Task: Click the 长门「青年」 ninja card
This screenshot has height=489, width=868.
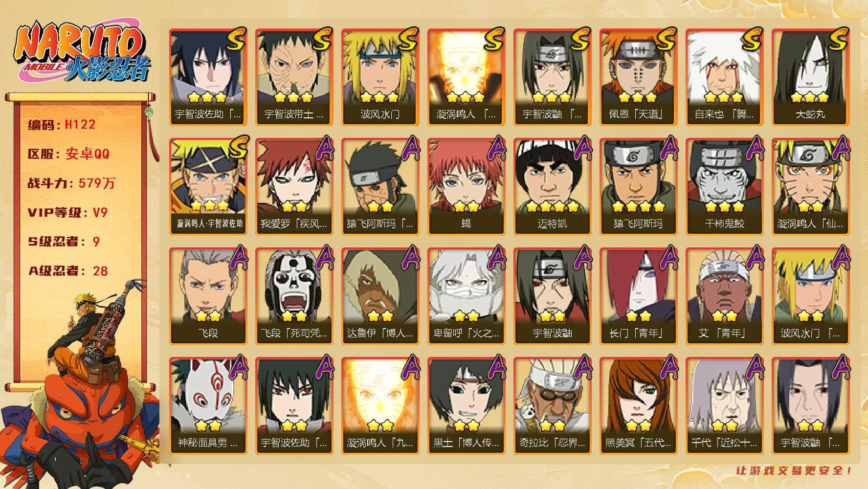Action: point(638,296)
